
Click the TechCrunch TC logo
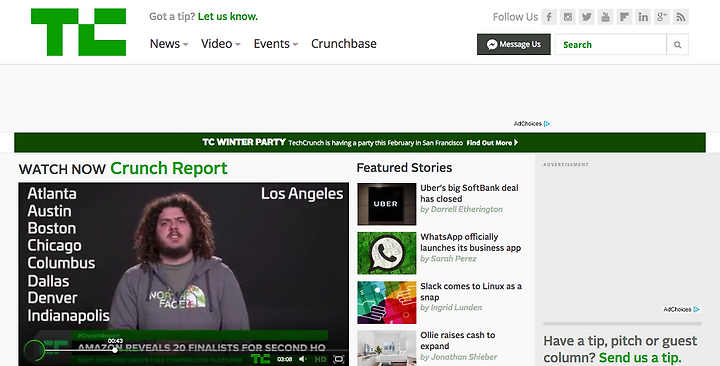pyautogui.click(x=79, y=32)
